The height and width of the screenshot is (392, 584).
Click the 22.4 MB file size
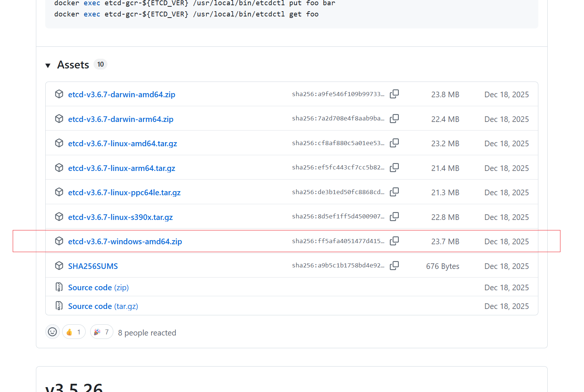(445, 119)
